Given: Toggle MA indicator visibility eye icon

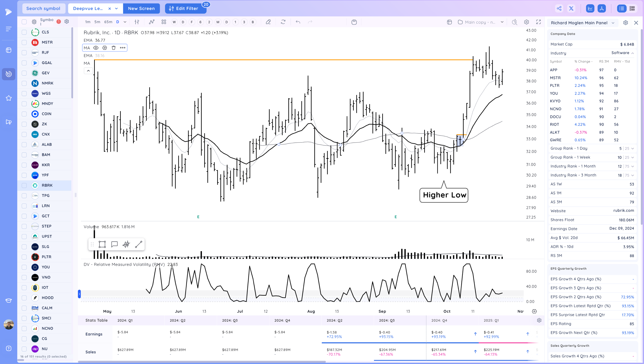Looking at the screenshot, I should (x=96, y=48).
